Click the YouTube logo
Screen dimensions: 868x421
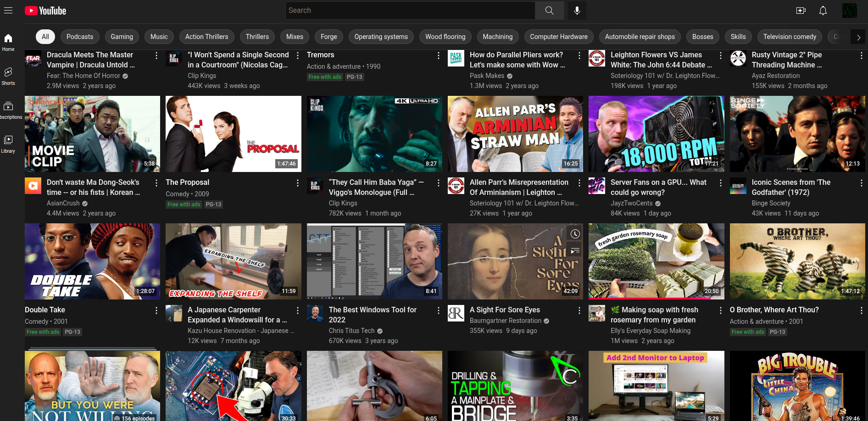[45, 11]
